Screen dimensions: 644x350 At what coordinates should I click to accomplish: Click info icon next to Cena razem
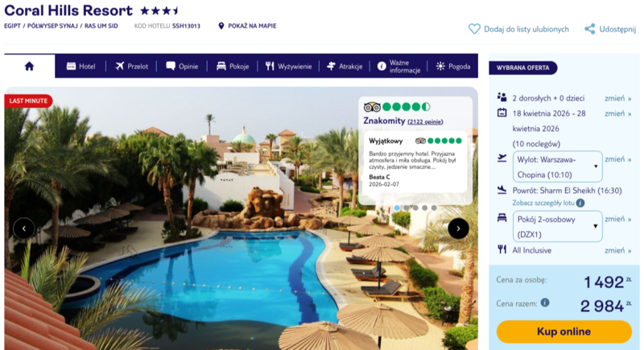point(545,303)
